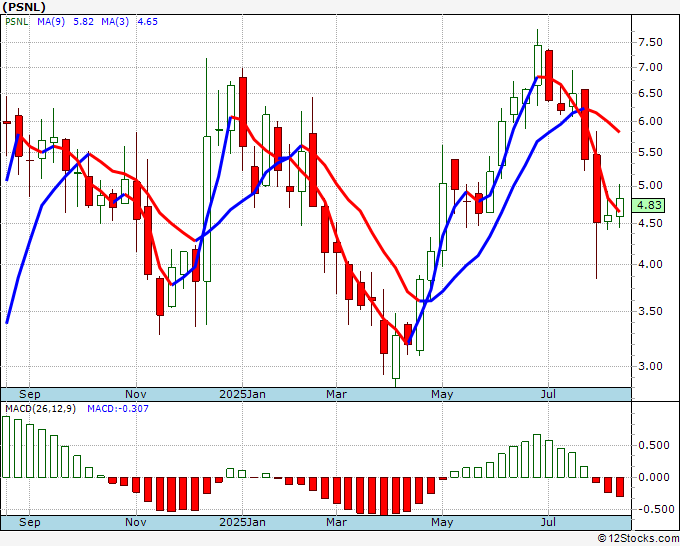Click the 3.00 price axis label
Screen dimensions: 680x546
click(650, 366)
